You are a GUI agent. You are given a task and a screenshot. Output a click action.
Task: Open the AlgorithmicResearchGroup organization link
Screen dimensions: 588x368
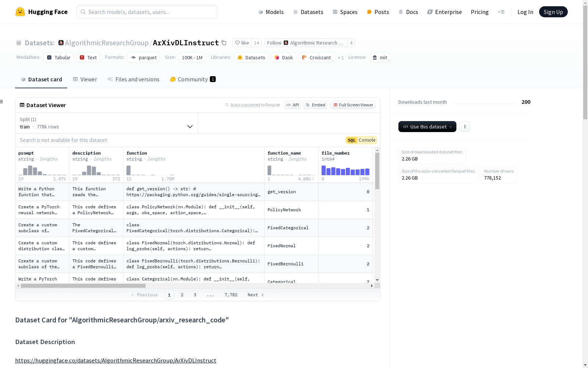click(107, 43)
